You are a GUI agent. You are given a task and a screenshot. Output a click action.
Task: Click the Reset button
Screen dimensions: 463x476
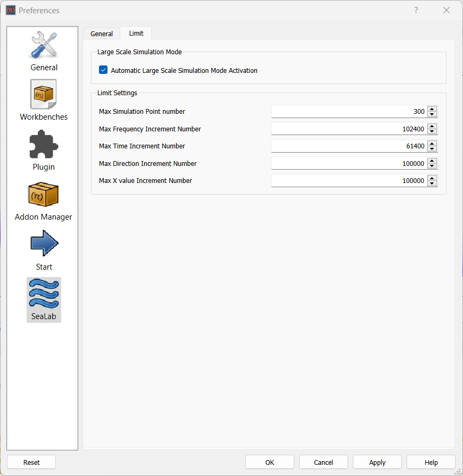coord(31,462)
